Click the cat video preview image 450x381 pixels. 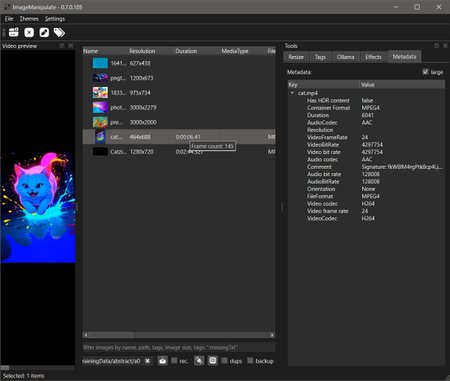click(x=38, y=207)
